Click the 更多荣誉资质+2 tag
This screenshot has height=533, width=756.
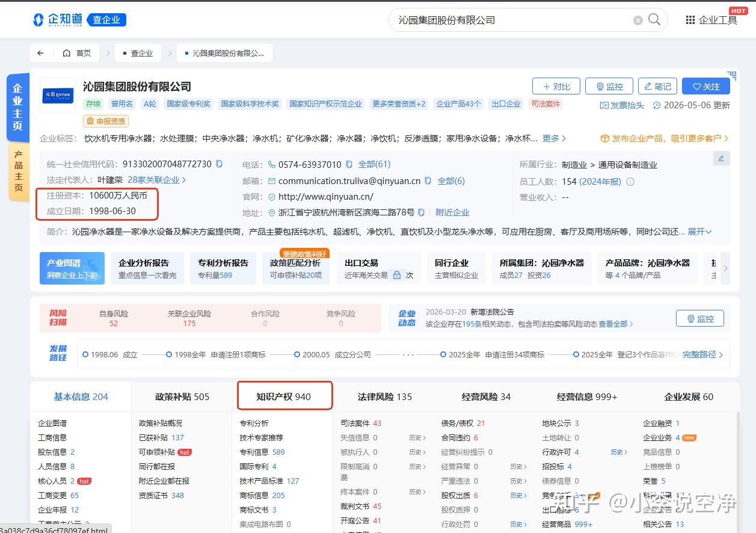coord(399,103)
